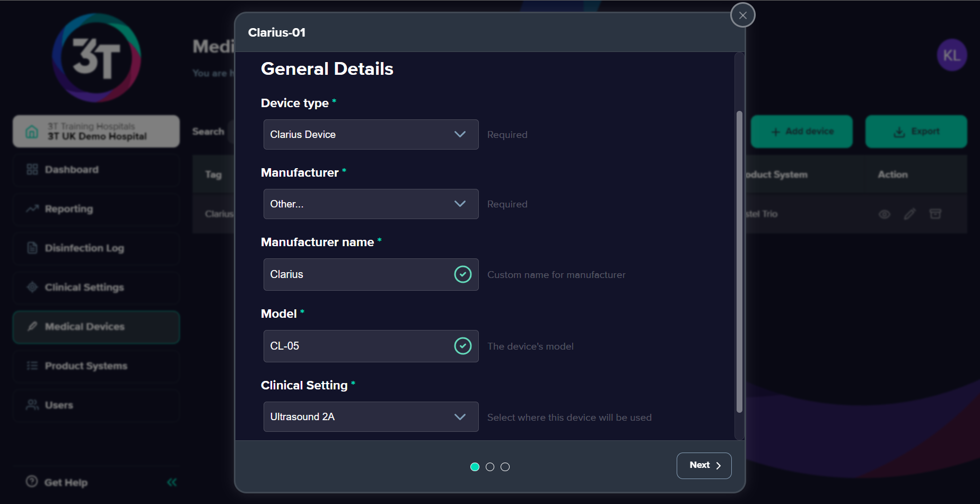Click the Add device button
This screenshot has width=980, height=504.
coord(802,132)
